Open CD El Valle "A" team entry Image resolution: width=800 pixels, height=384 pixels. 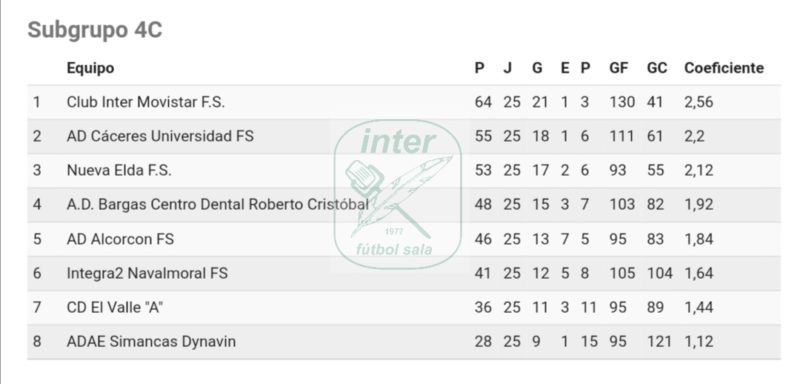click(x=114, y=308)
